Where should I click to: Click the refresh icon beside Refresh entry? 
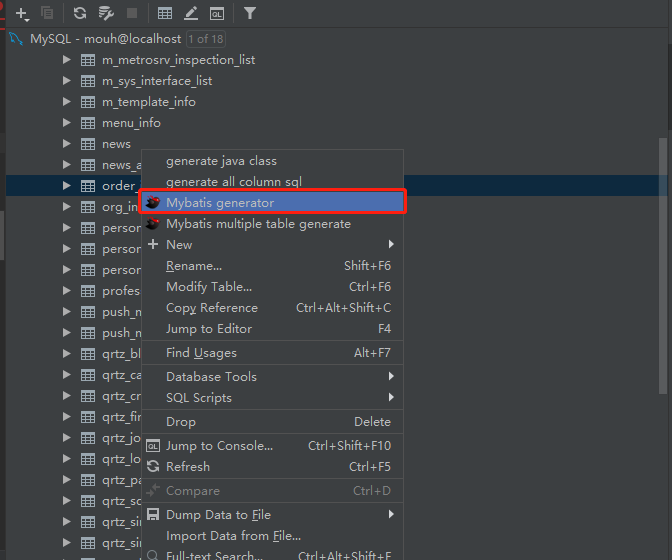[153, 466]
